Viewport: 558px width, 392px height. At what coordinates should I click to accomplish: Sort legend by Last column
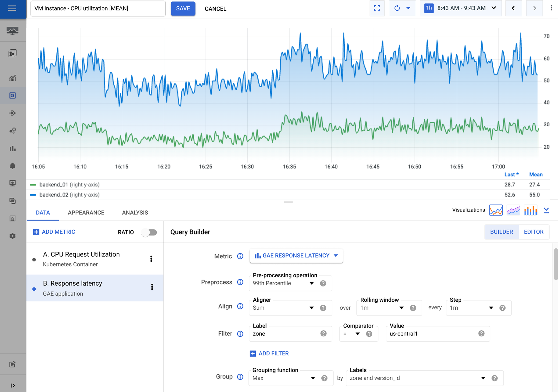pyautogui.click(x=511, y=175)
